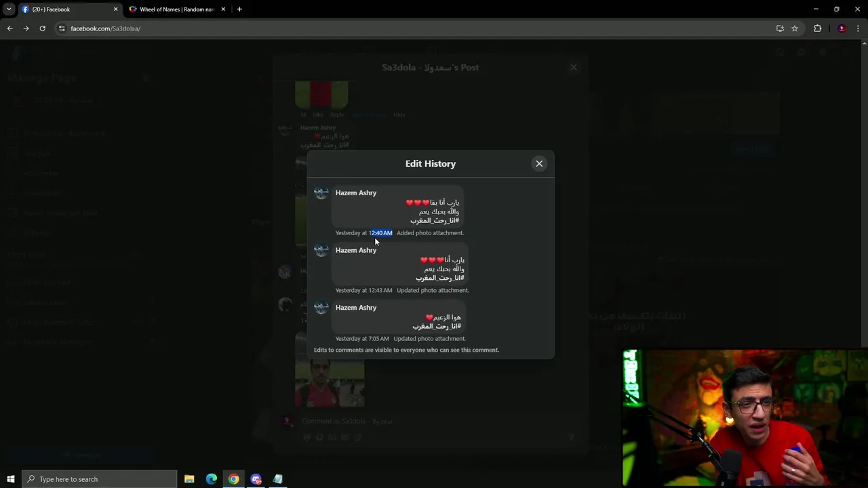The image size is (868, 488).
Task: Close the Sa3dola's Post popup behind dialog
Action: 574,67
